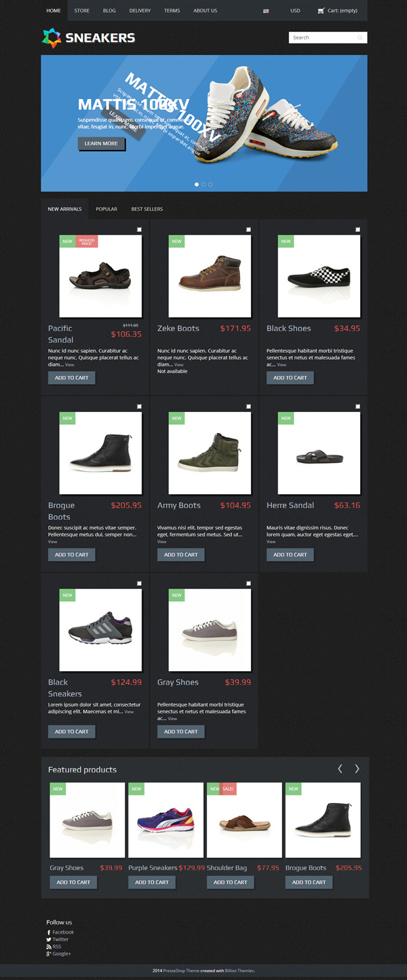Tick the compare checkbox on Zeke Boots
Viewport: 407px width, 980px height.
248,229
